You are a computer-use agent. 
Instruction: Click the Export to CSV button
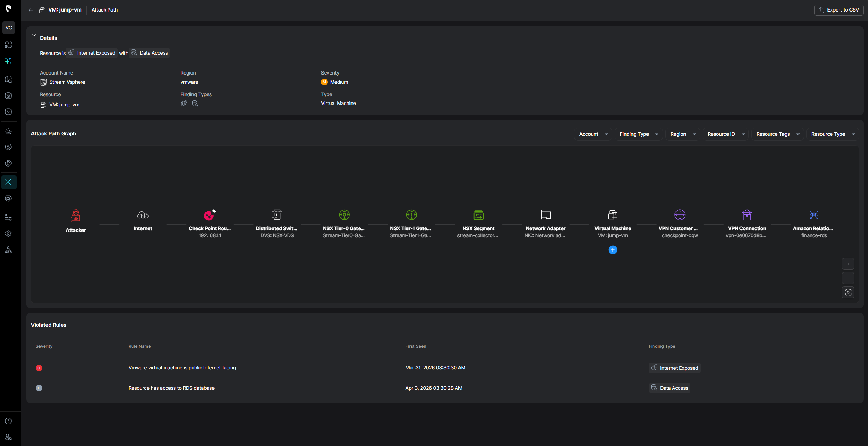coord(839,10)
